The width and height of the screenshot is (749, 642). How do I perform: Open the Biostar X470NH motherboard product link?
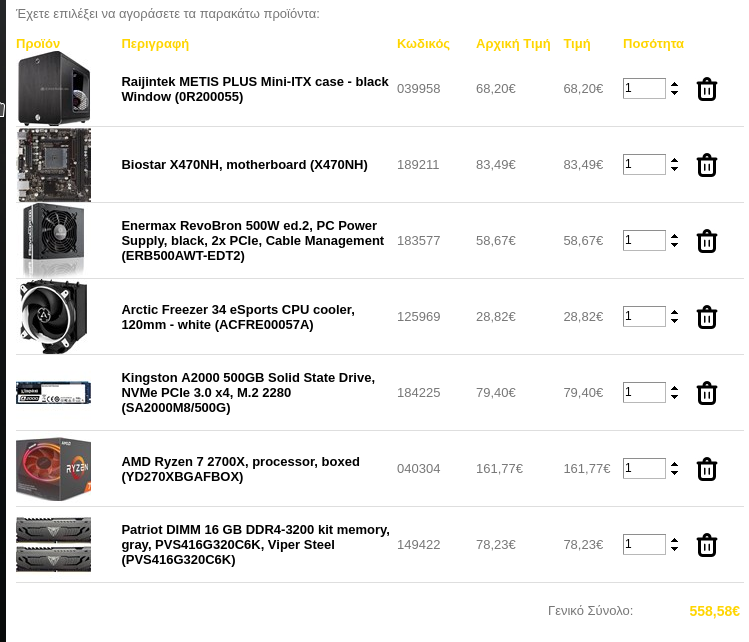pyautogui.click(x=245, y=164)
